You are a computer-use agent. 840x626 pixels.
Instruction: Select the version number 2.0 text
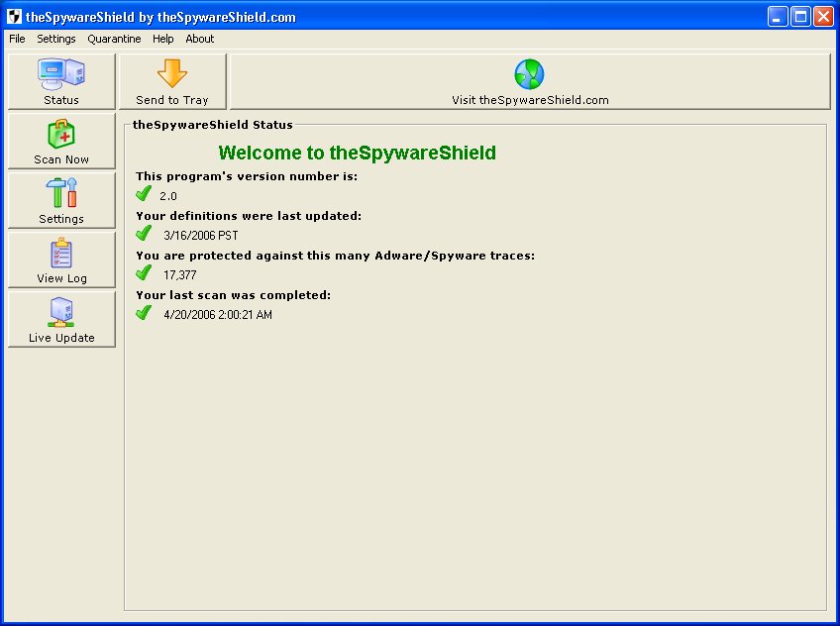click(x=168, y=196)
